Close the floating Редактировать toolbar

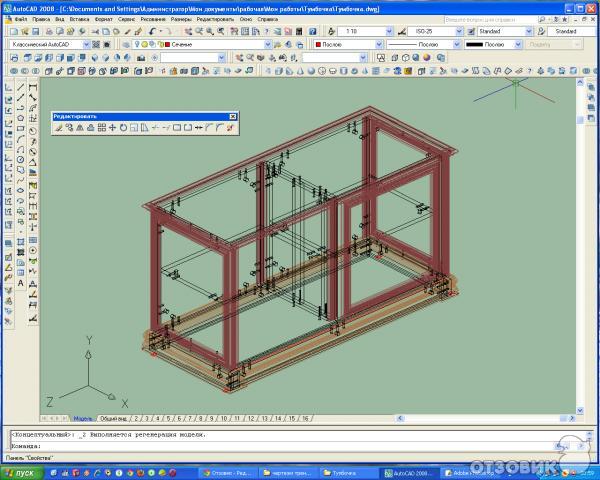click(234, 117)
